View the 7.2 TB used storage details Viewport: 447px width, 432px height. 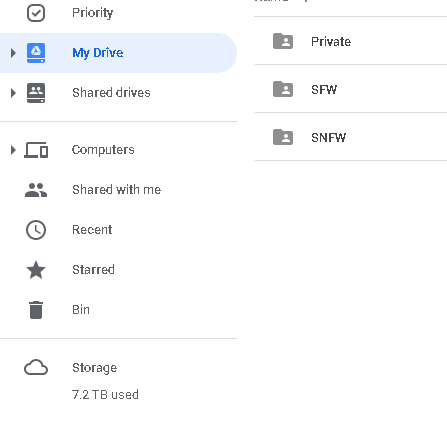[x=105, y=395]
